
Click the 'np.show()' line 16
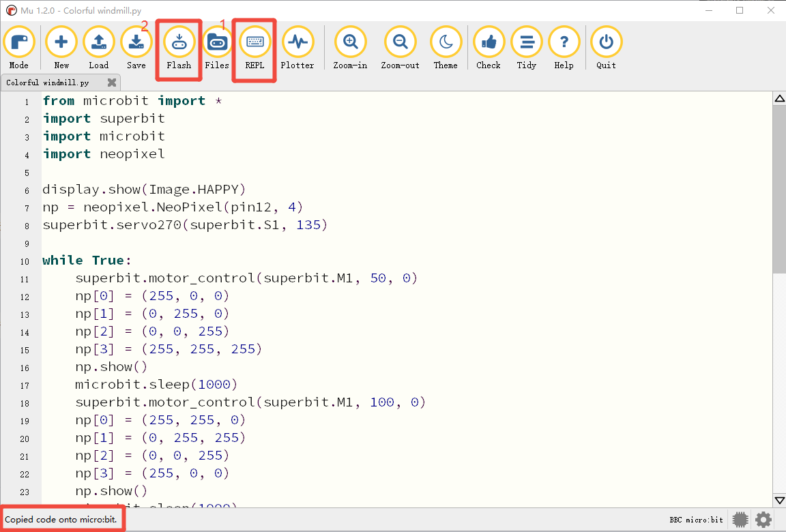(111, 367)
